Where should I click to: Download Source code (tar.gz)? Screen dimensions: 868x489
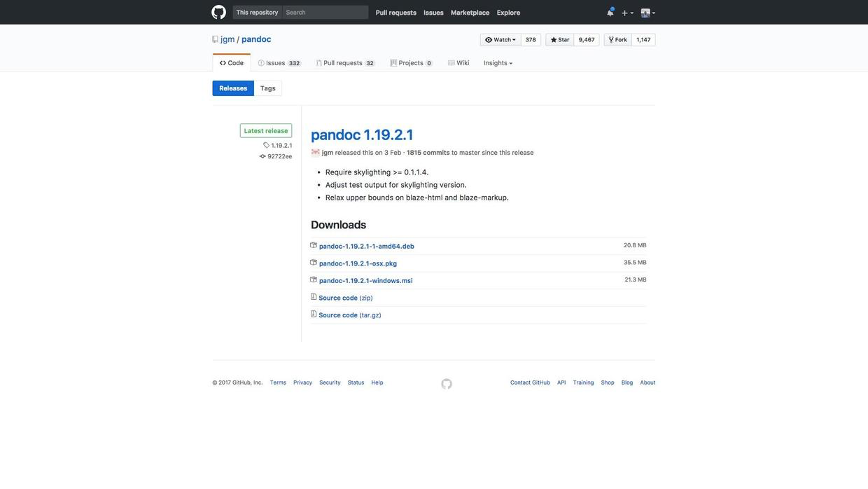[x=350, y=315]
